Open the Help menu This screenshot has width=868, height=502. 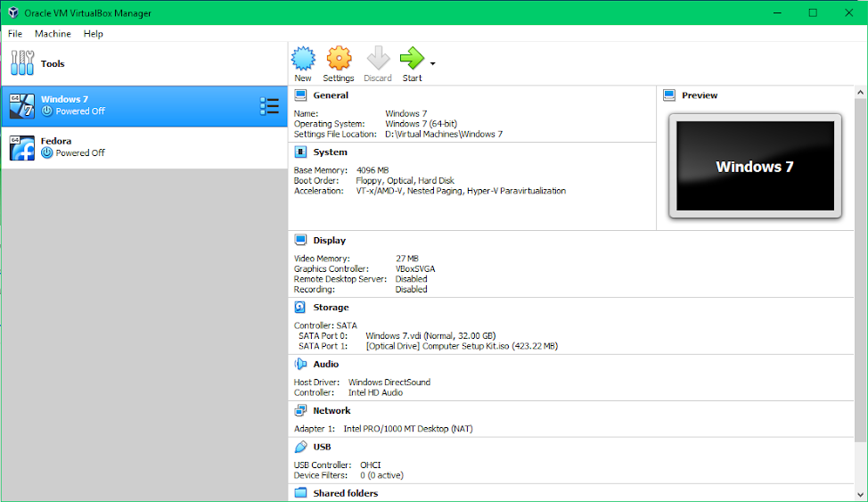(x=94, y=34)
